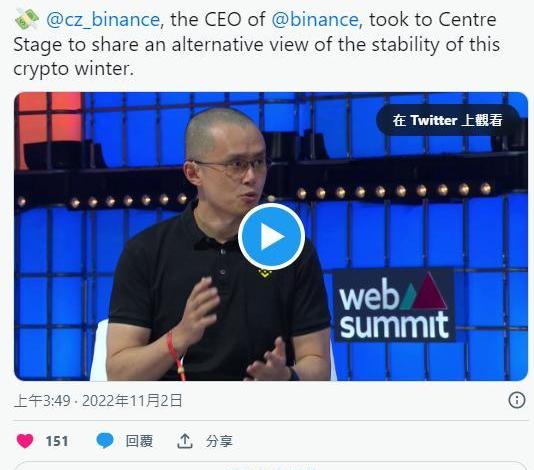The image size is (534, 470).
Task: Open the circled info icon
Action: click(517, 400)
